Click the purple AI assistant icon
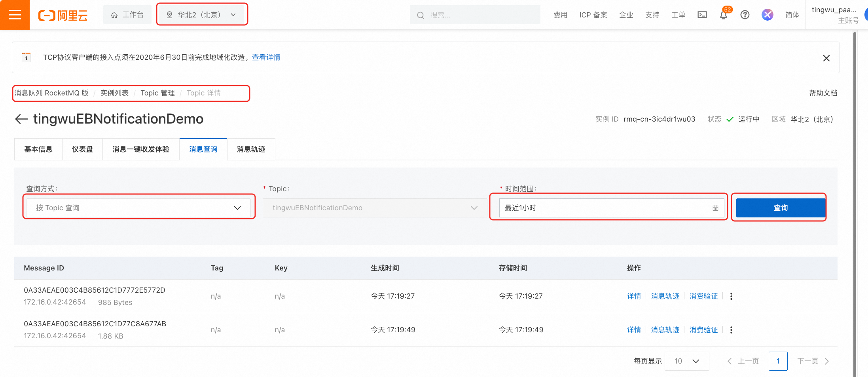Screen dimensions: 868x377 point(768,15)
